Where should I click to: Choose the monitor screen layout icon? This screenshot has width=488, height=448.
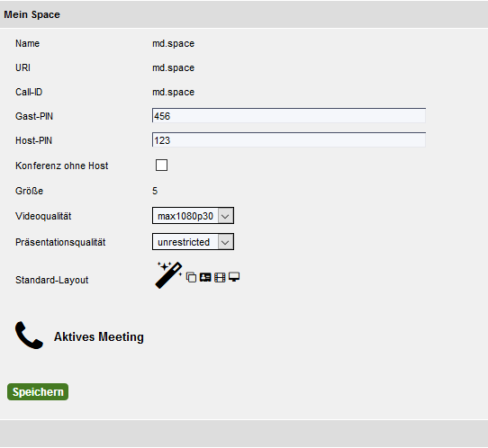(234, 277)
